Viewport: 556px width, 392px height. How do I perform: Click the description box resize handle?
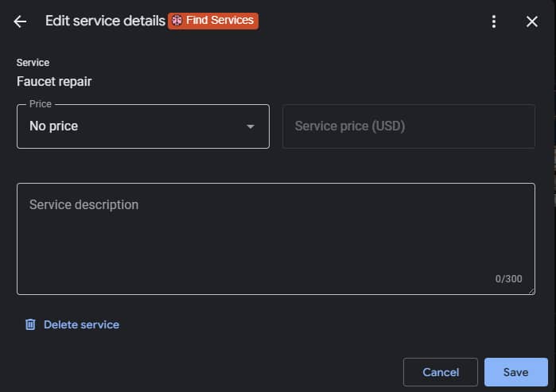coord(531,291)
